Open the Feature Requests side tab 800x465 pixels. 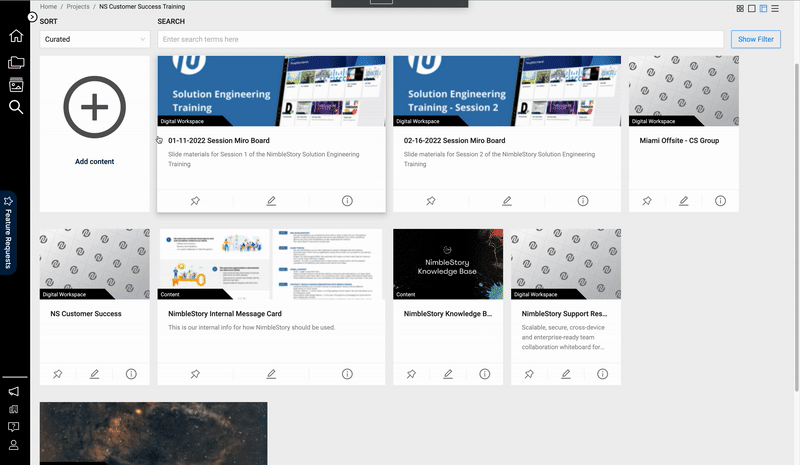(x=9, y=231)
